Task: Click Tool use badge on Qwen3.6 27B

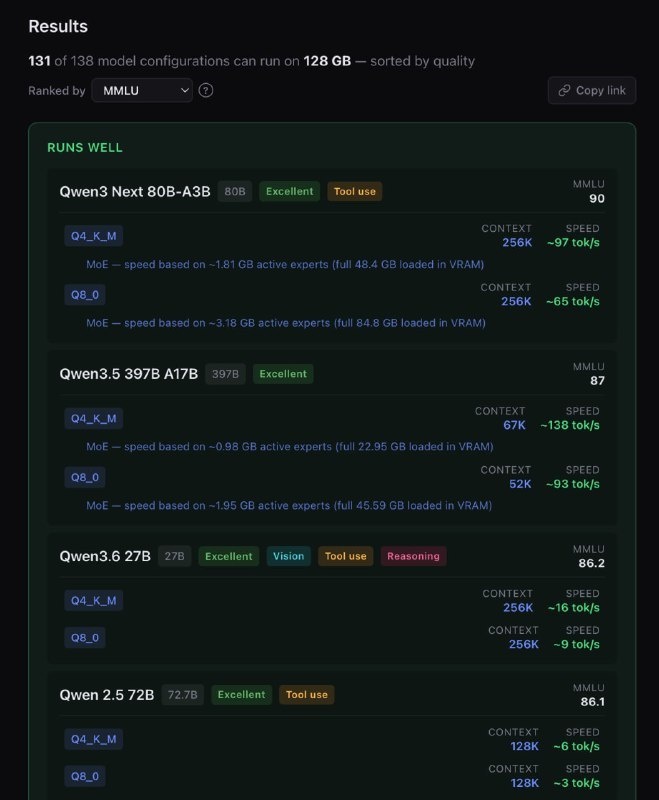Action: 346,556
